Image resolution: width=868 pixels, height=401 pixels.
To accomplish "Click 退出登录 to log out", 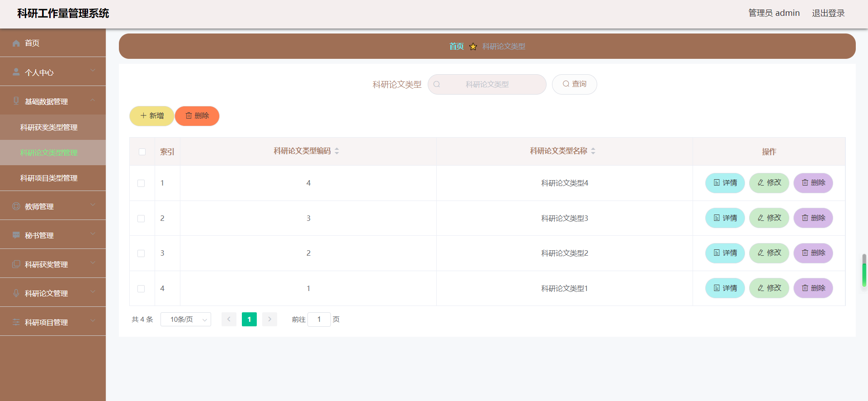I will coord(828,13).
